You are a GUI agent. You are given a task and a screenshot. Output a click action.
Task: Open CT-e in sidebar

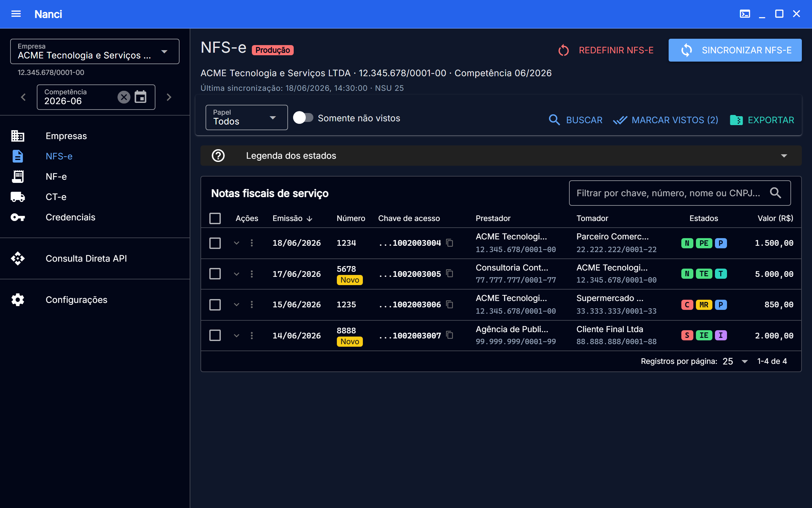pyautogui.click(x=95, y=197)
